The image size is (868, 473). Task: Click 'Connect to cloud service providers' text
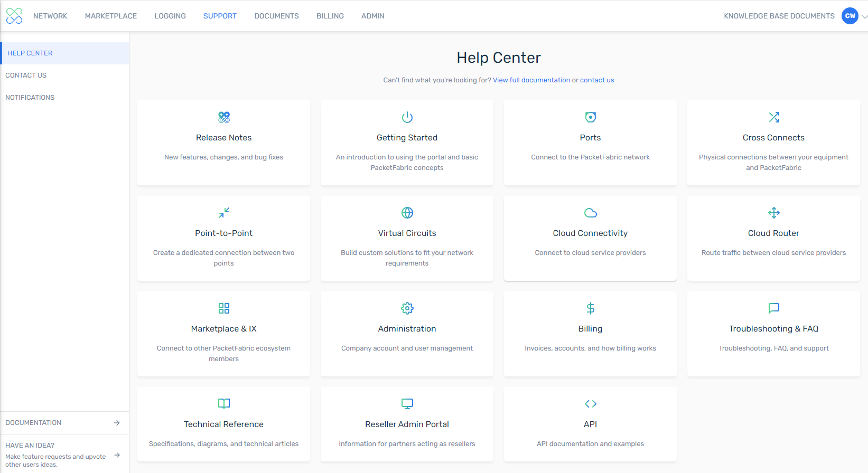point(591,253)
